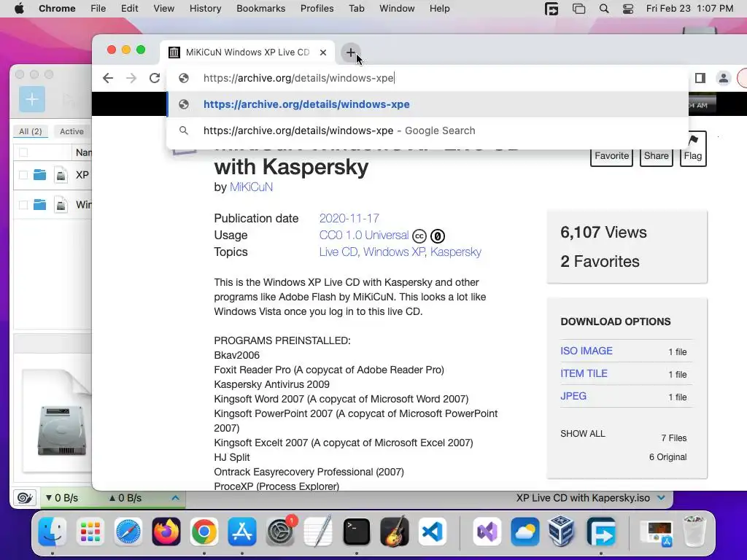Expand the speed panel chevron
Viewport: 747px width, 560px height.
pyautogui.click(x=175, y=498)
